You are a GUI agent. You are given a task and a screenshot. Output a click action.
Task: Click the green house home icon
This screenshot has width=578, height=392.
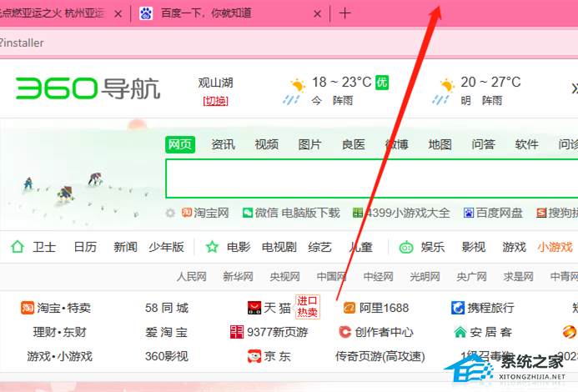[x=18, y=246]
